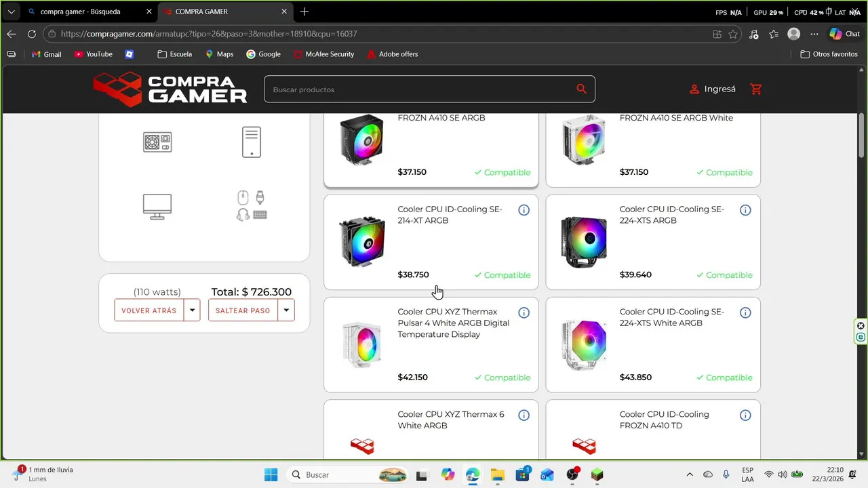Go back with browser back arrow

point(12,34)
